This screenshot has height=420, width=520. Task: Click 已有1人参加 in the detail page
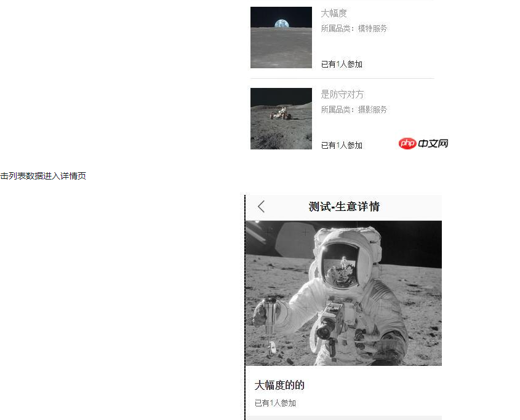[275, 403]
